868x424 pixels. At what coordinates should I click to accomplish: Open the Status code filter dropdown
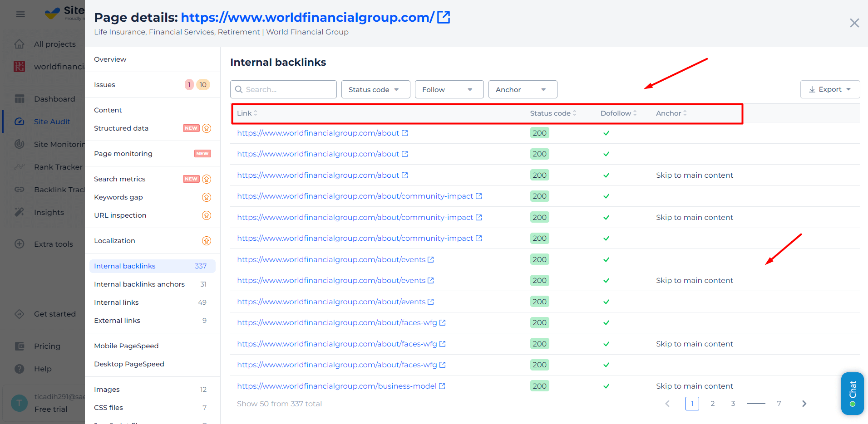[x=376, y=89]
